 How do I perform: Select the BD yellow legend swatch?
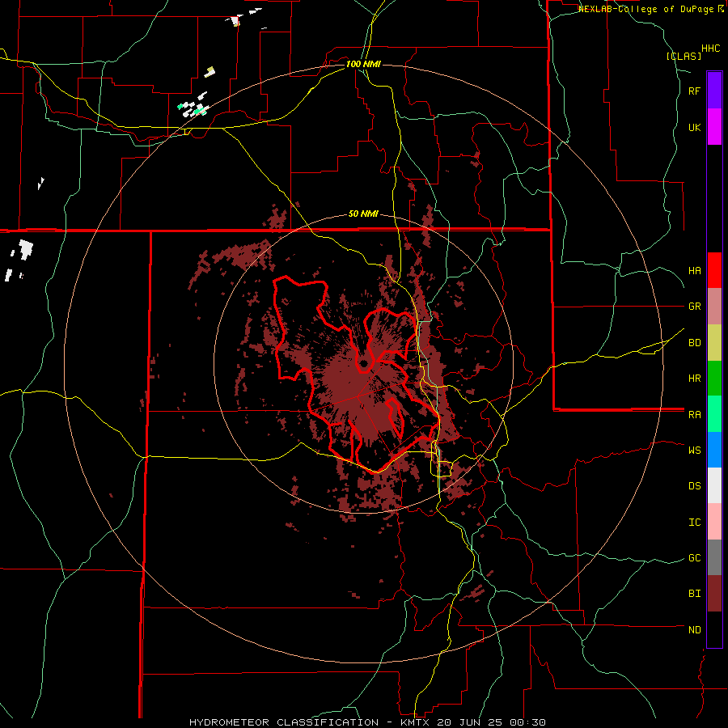pos(714,343)
